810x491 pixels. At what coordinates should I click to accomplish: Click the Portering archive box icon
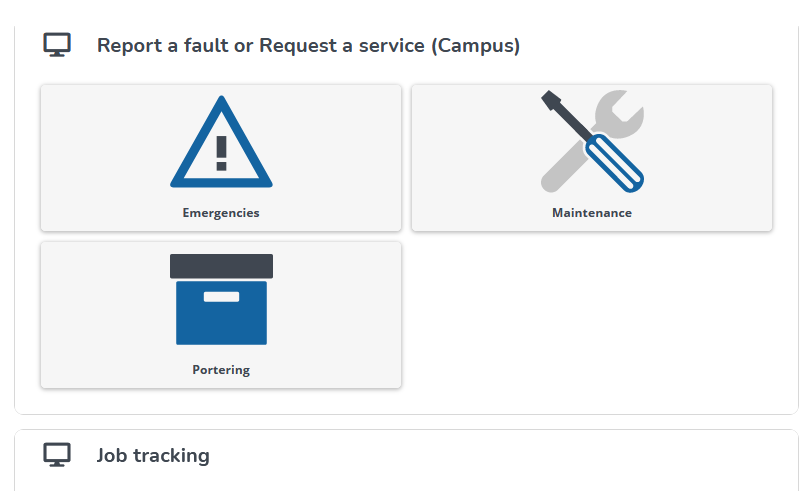221,300
